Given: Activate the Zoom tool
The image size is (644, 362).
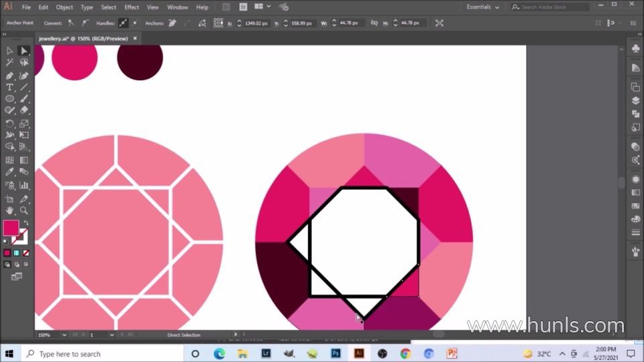Looking at the screenshot, I should tap(24, 210).
